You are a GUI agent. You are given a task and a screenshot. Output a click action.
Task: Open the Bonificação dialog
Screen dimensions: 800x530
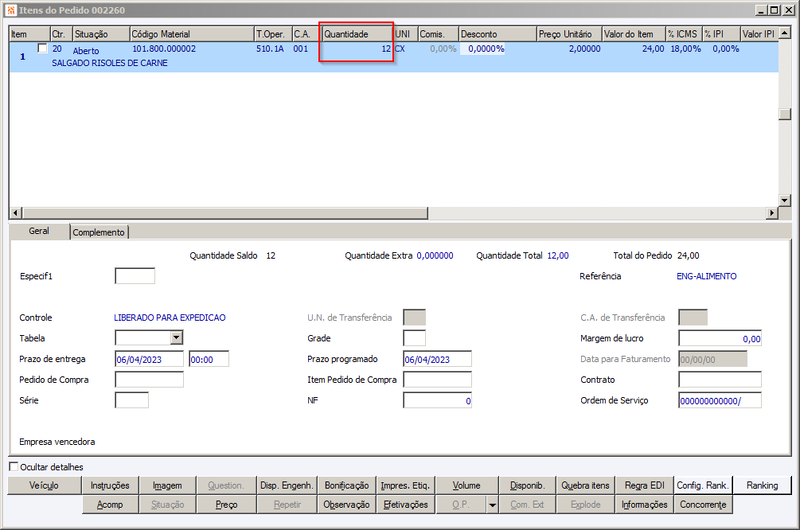click(346, 486)
